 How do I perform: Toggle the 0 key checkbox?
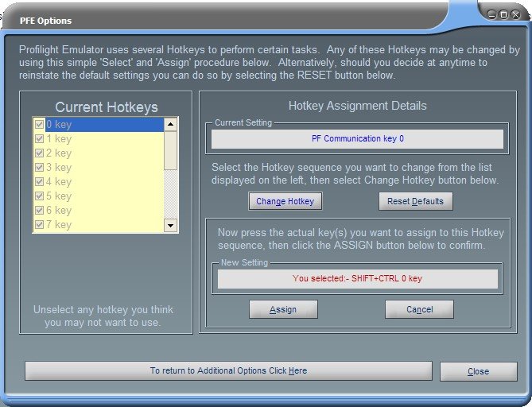[39, 125]
